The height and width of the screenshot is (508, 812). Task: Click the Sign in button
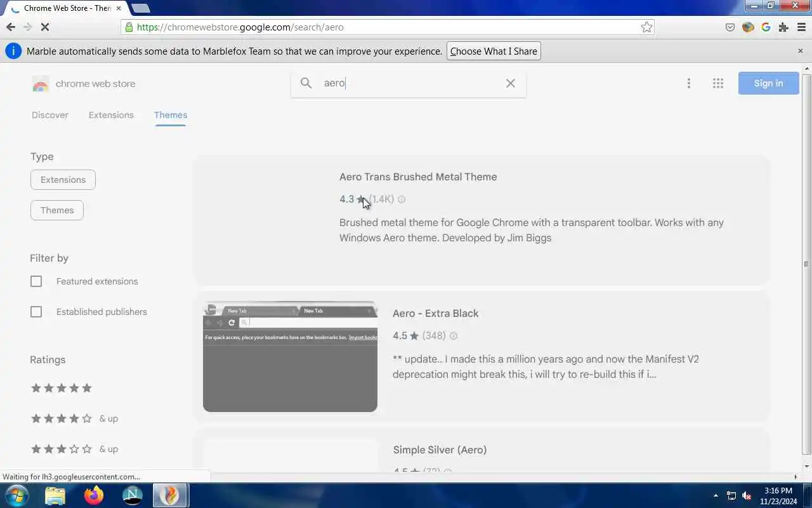tap(768, 83)
